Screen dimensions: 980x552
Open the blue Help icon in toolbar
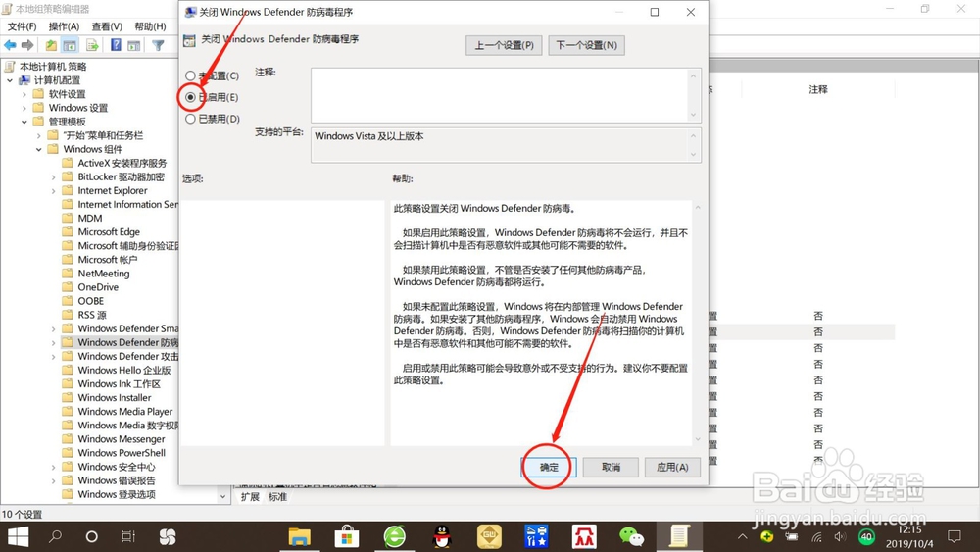(x=116, y=45)
